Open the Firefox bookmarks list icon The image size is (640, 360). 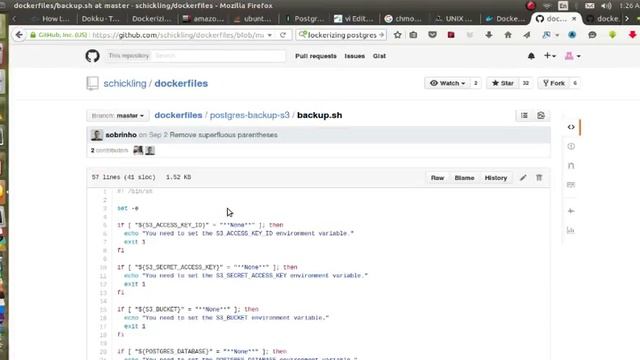pyautogui.click(x=413, y=35)
